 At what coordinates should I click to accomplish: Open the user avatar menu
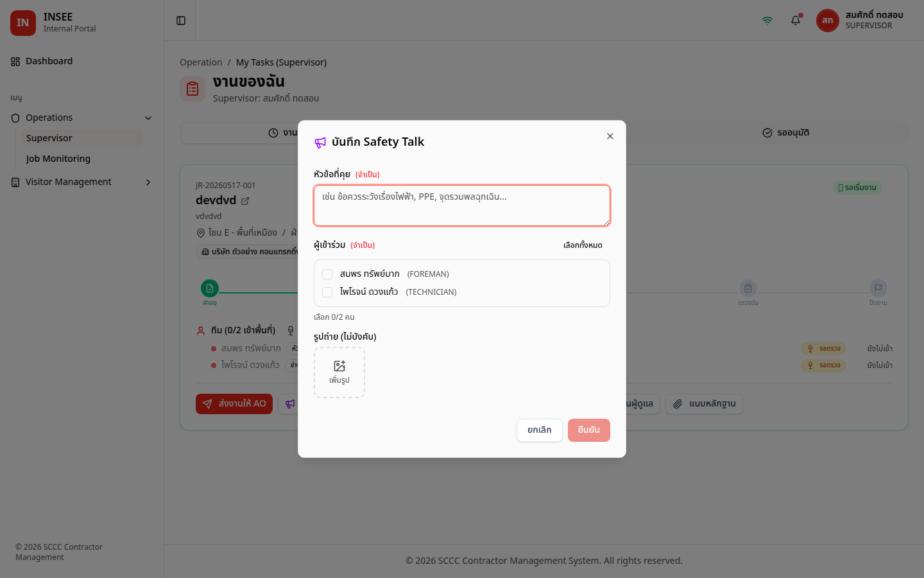(x=828, y=21)
